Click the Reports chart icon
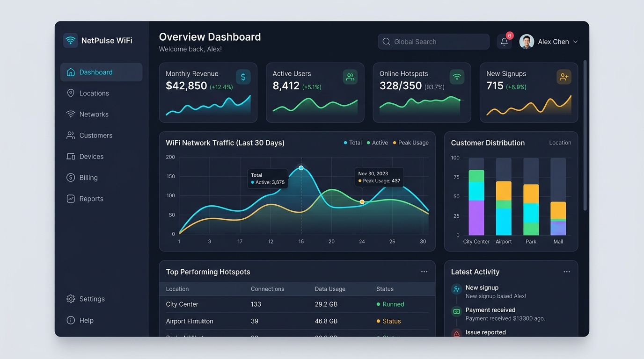Viewport: 644px width, 359px height. pos(71,199)
